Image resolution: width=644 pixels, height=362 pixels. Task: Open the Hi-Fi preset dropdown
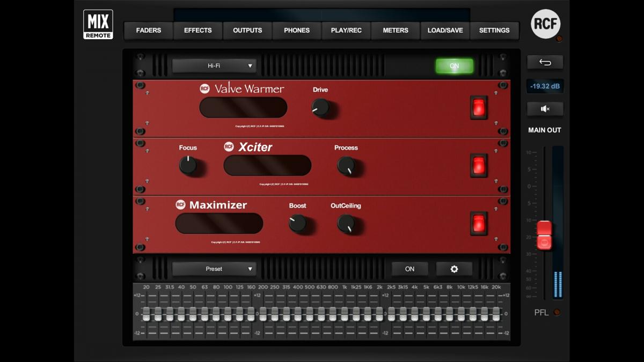214,66
